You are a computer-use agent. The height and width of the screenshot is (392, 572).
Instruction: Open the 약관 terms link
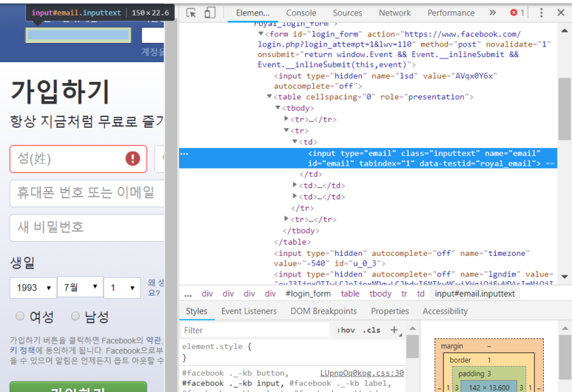(x=154, y=340)
